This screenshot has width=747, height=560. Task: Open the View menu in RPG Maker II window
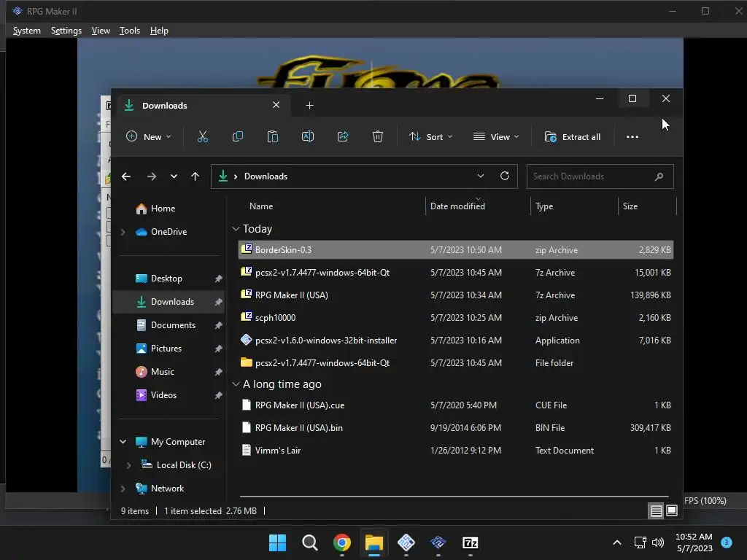101,31
